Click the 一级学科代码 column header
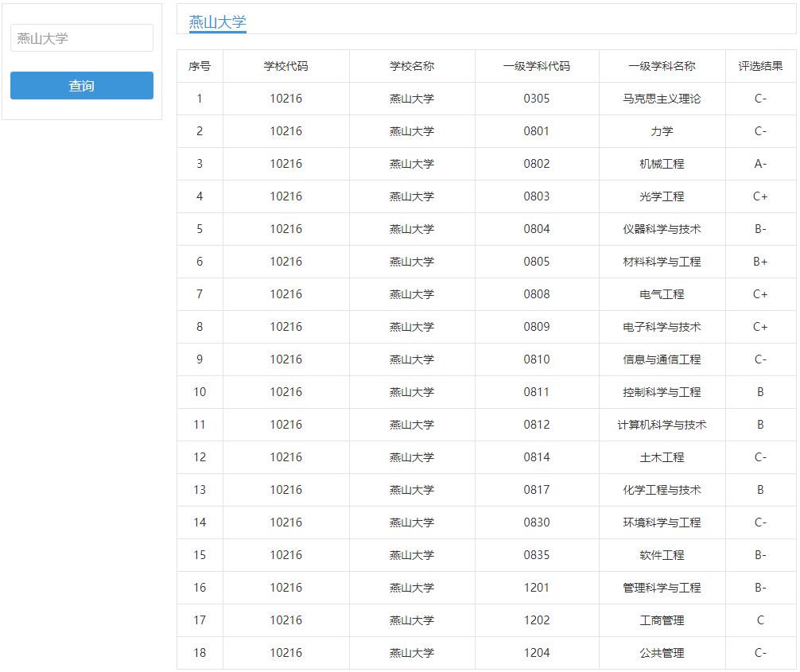 [537, 66]
